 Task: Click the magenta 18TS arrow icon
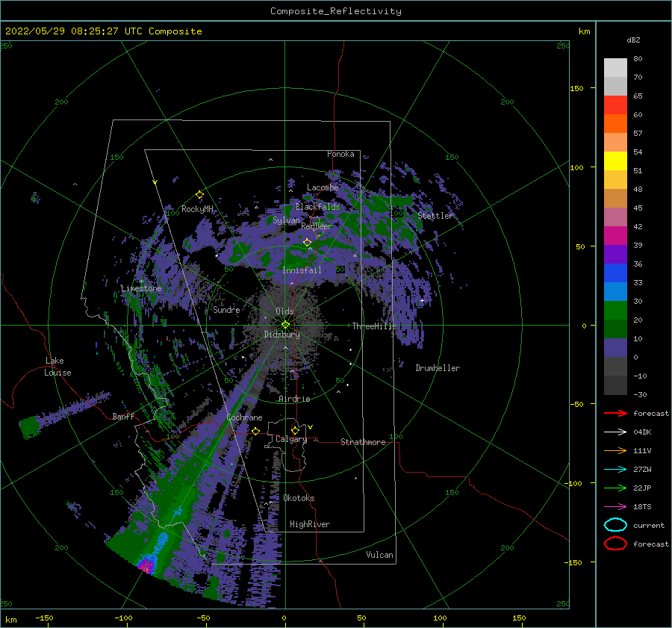click(x=615, y=507)
